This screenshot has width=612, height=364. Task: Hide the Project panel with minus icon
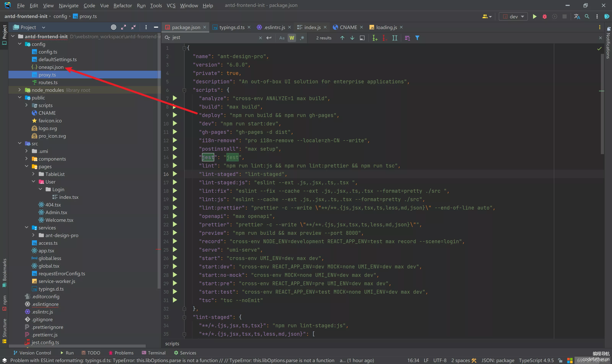click(x=156, y=27)
